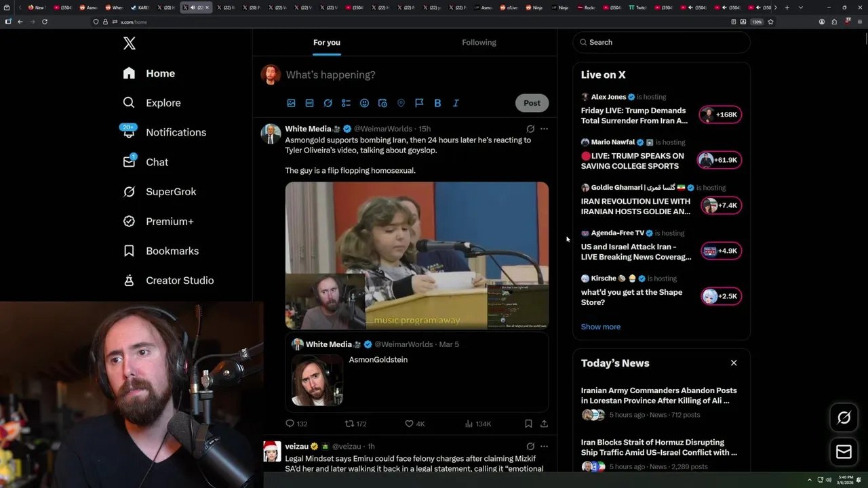
Task: Go to Home in sidebar
Action: pos(149,73)
